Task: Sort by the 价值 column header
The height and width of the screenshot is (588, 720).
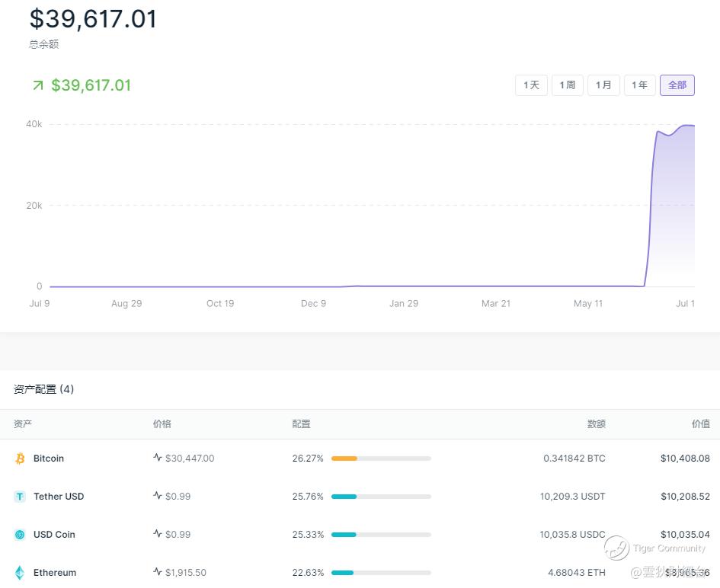Action: click(701, 423)
